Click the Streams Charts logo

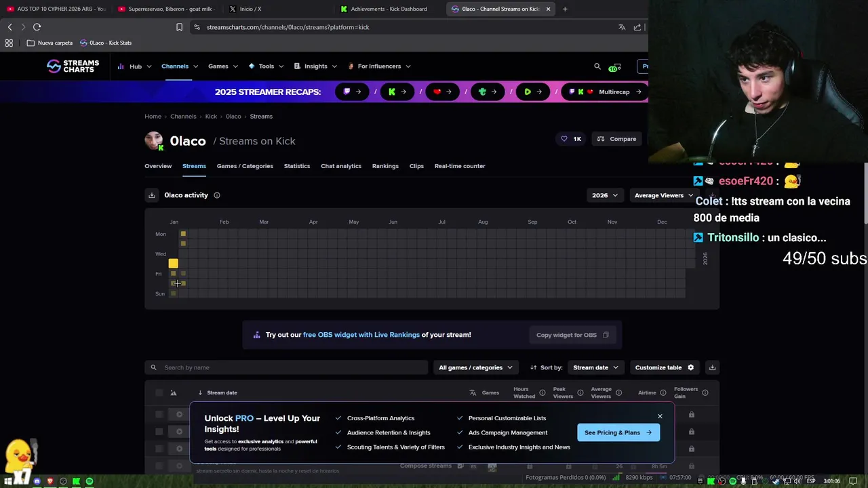click(73, 66)
